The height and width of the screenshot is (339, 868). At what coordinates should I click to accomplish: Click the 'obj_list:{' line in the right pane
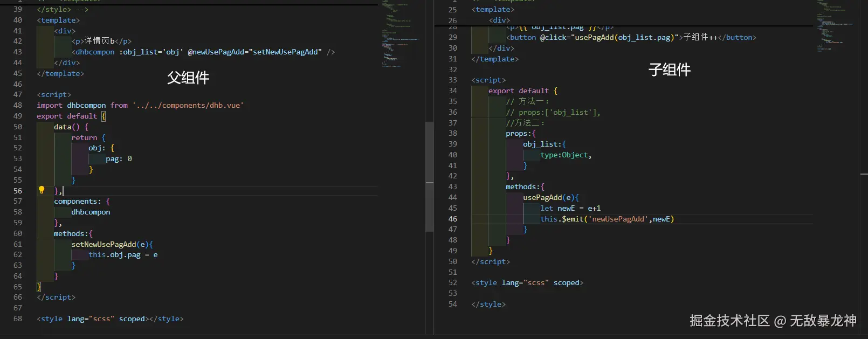point(545,144)
